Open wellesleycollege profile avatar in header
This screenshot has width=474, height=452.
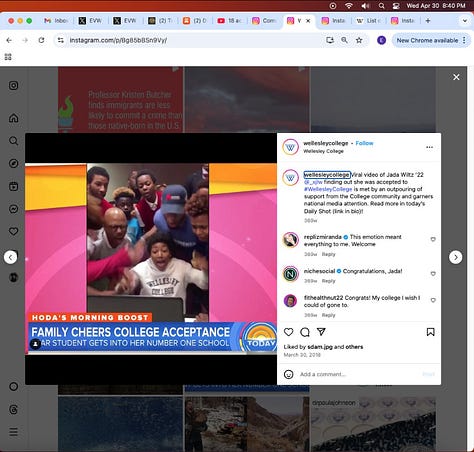pyautogui.click(x=290, y=147)
